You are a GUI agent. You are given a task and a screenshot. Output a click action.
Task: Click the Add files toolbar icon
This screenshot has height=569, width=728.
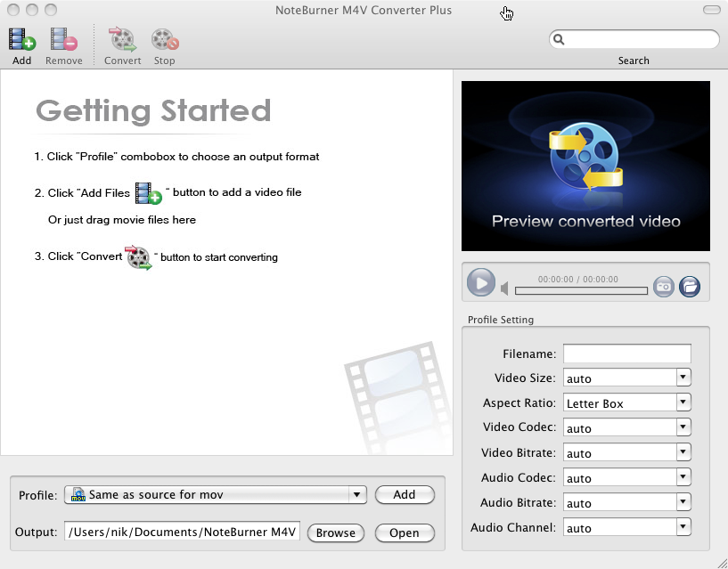point(21,39)
